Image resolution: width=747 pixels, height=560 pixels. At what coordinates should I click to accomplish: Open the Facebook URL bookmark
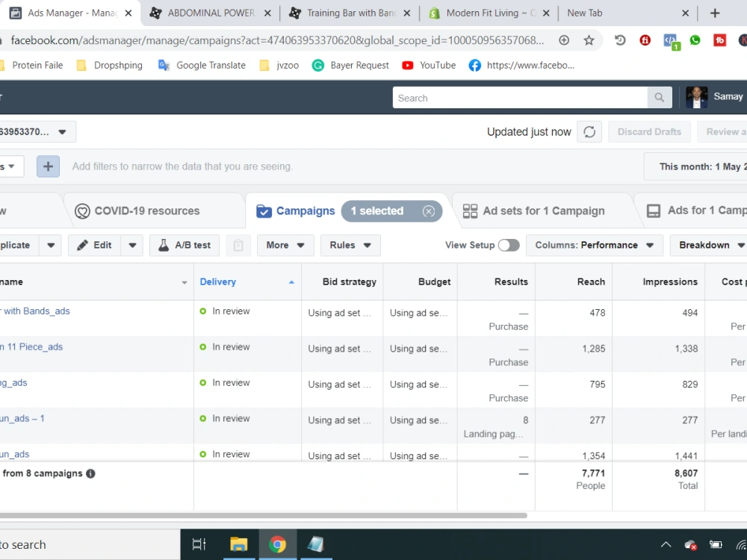point(521,65)
